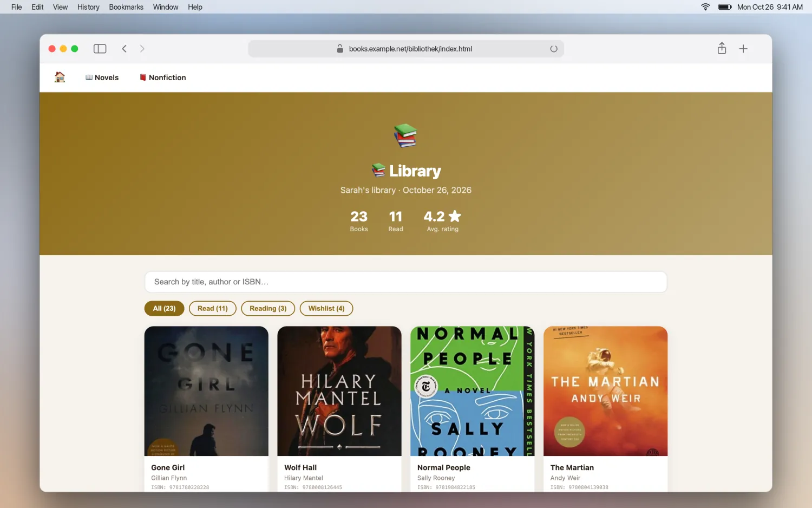Click the large stacked books logo
The width and height of the screenshot is (812, 508).
405,135
